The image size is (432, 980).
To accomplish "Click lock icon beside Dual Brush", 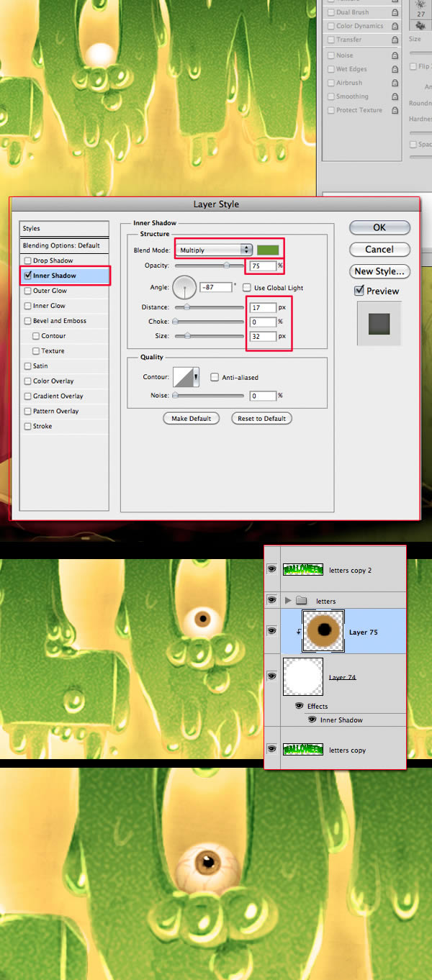I will (395, 12).
